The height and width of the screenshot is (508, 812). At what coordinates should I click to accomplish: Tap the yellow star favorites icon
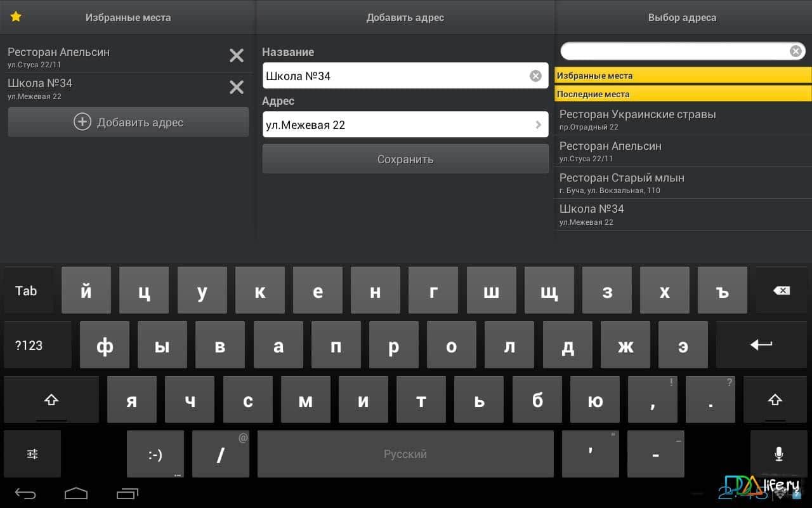(x=16, y=17)
